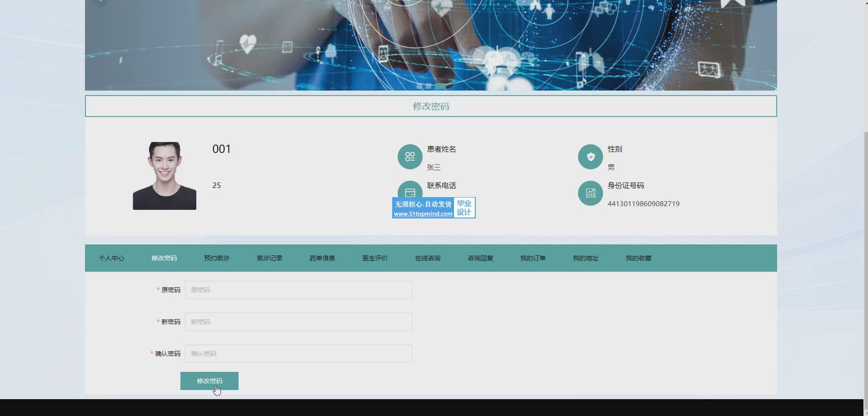868x416 pixels.
Task: Click the 身份证号码 chart icon
Action: tap(590, 193)
